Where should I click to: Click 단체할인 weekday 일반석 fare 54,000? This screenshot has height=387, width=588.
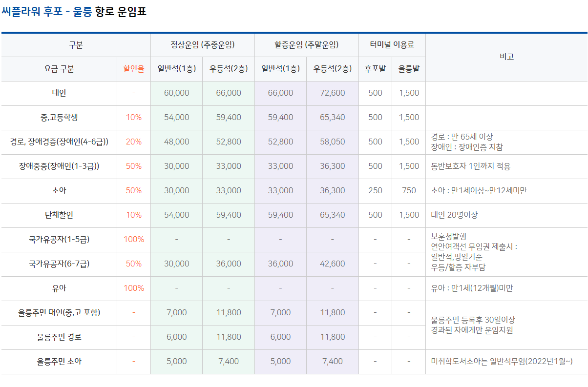pyautogui.click(x=177, y=215)
